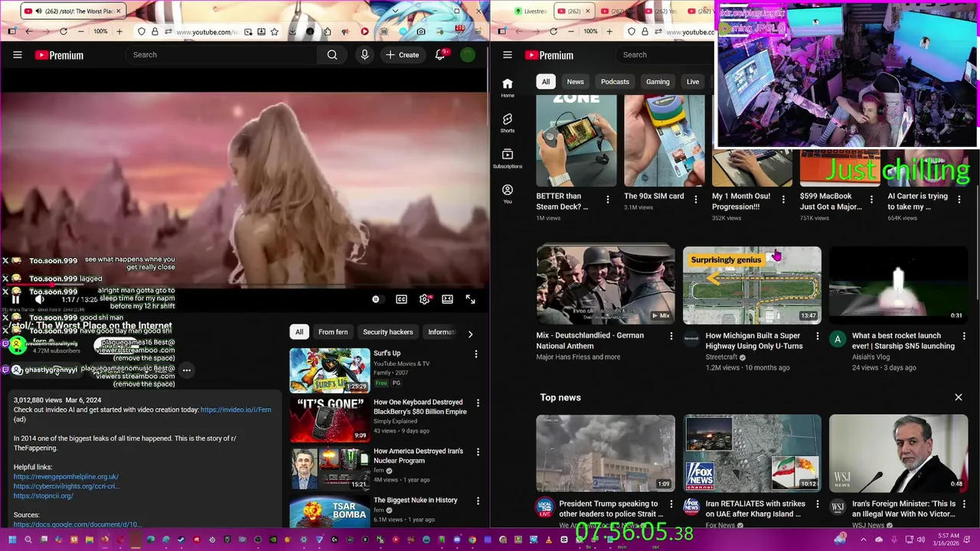This screenshot has height=551, width=980.
Task: Open the tab list dropdown arrow in left browser
Action: point(396,11)
